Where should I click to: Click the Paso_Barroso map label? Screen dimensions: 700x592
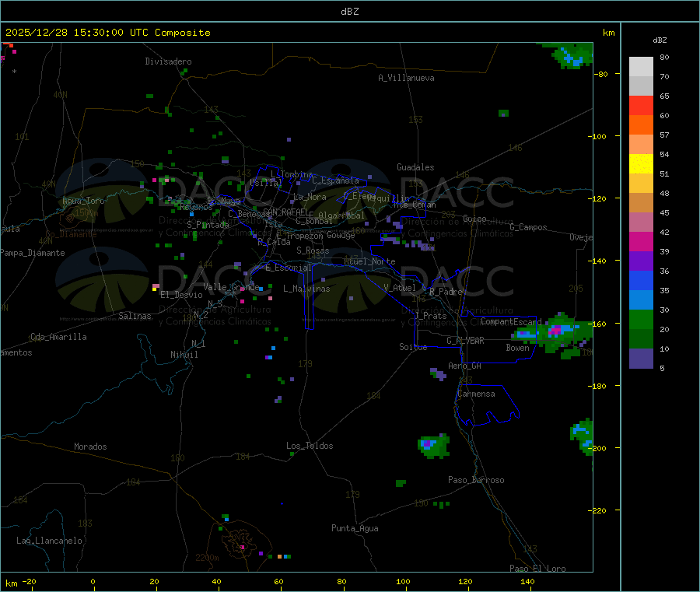476,480
